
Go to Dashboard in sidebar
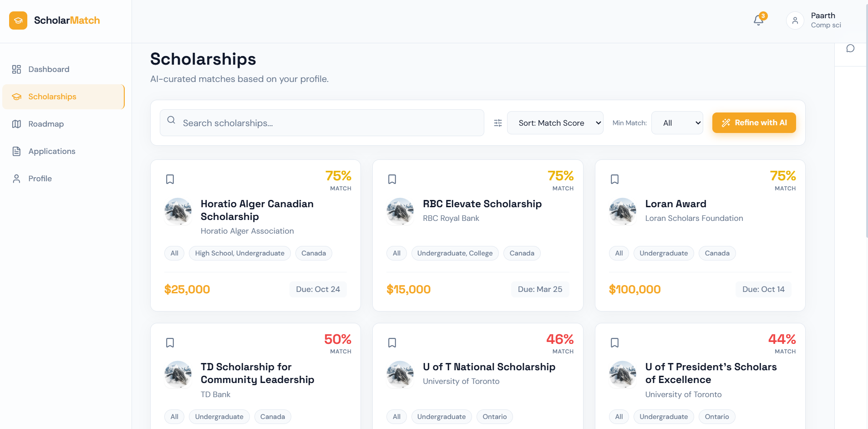pos(49,69)
